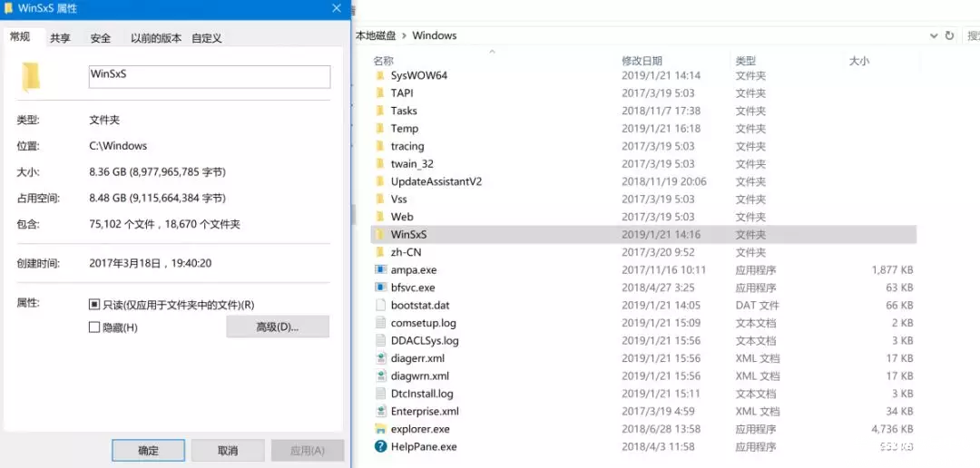Click the explorer.exe file icon

(381, 429)
